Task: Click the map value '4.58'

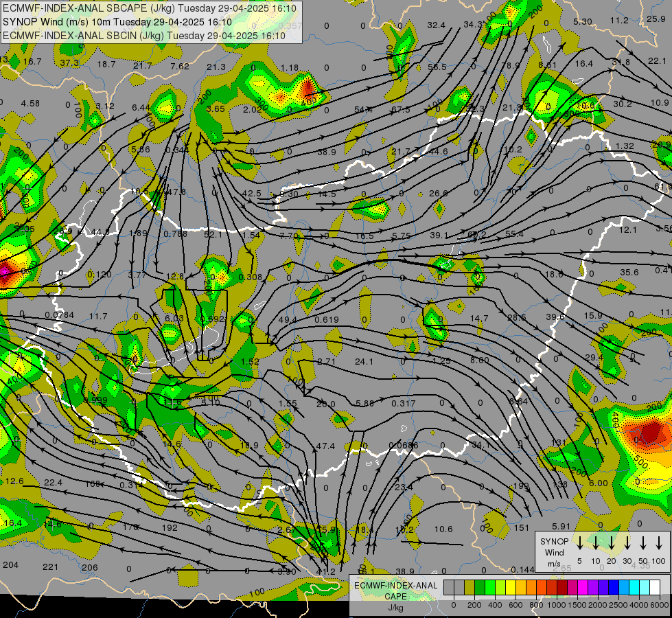Action: pos(30,104)
